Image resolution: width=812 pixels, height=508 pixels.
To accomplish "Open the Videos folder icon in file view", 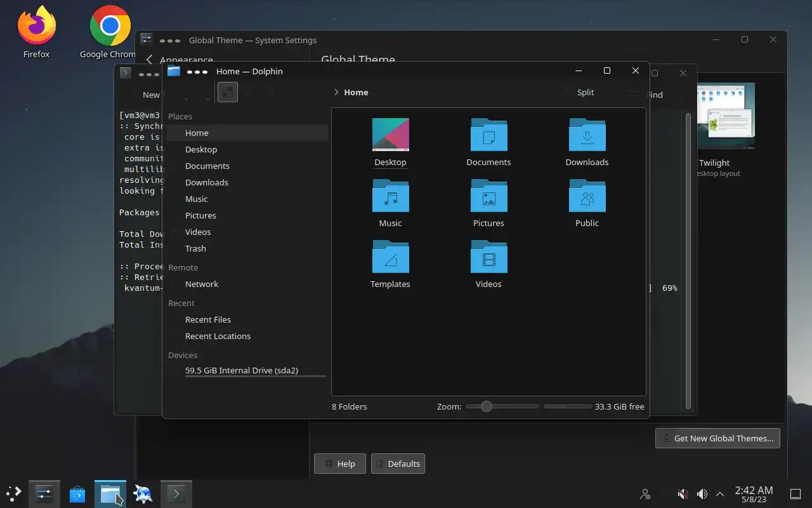I will [x=488, y=257].
